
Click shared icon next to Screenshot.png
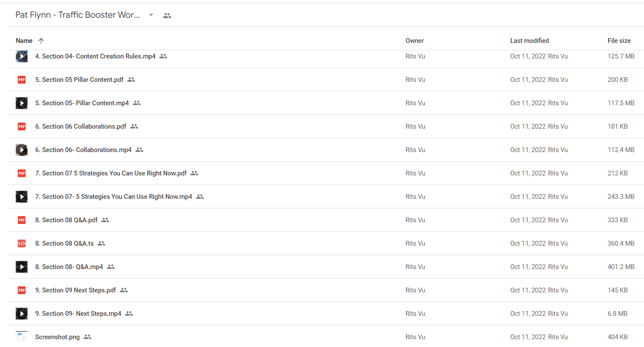click(87, 337)
